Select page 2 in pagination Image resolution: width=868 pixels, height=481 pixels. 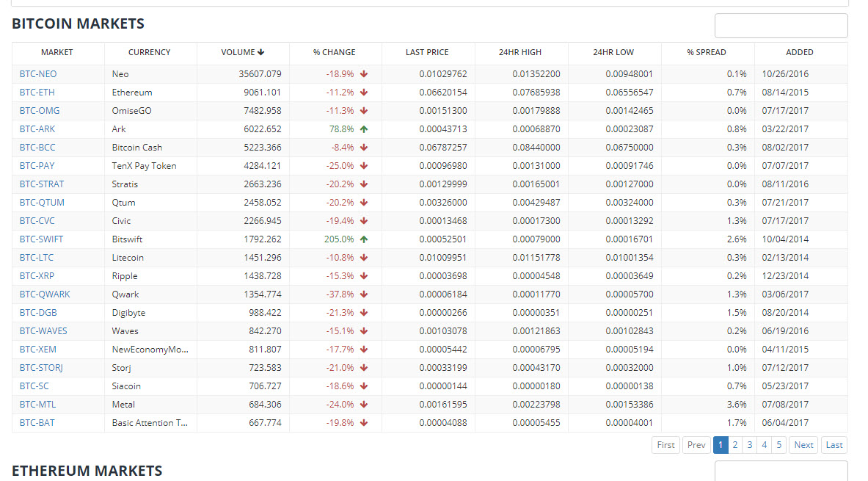click(x=735, y=445)
